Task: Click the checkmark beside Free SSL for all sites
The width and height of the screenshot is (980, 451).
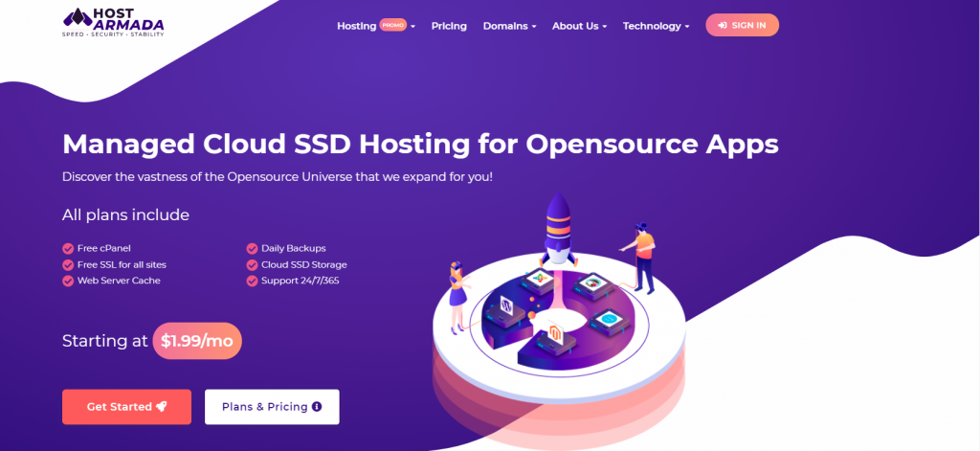Action: [68, 264]
